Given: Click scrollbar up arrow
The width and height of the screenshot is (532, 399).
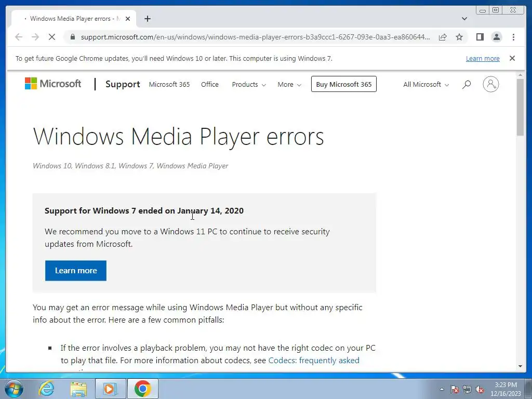Looking at the screenshot, I should click(520, 75).
